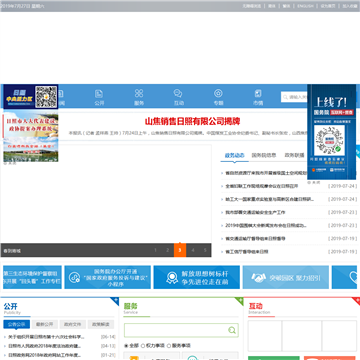The width and height of the screenshot is (360, 360).
Task: Click the green plus corner of 服务 panel
Action: [x=239, y=301]
